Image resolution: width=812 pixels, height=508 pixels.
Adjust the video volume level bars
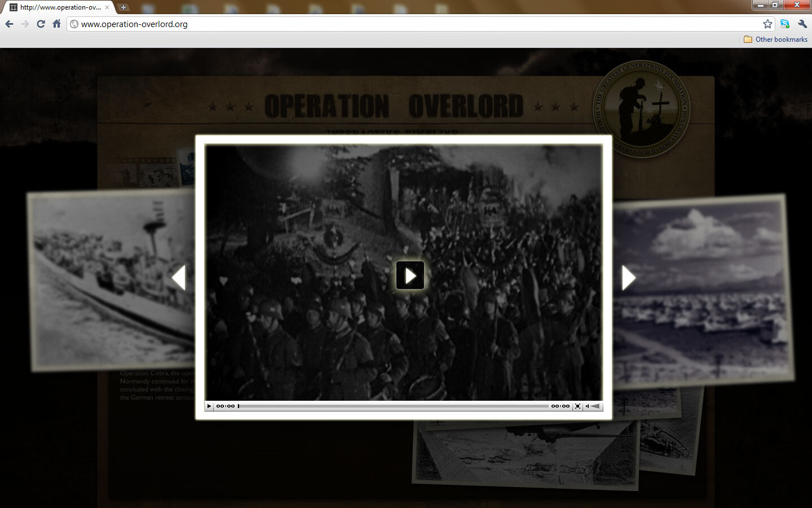pyautogui.click(x=595, y=406)
